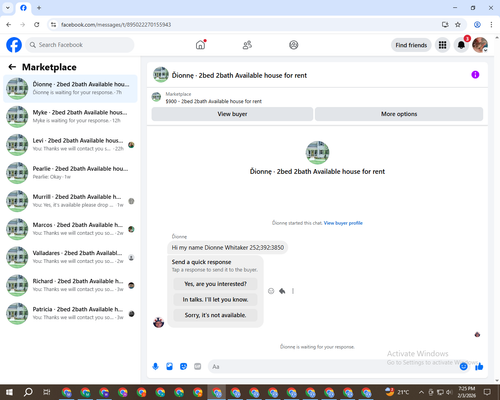Open Windows Start menu

[9, 392]
